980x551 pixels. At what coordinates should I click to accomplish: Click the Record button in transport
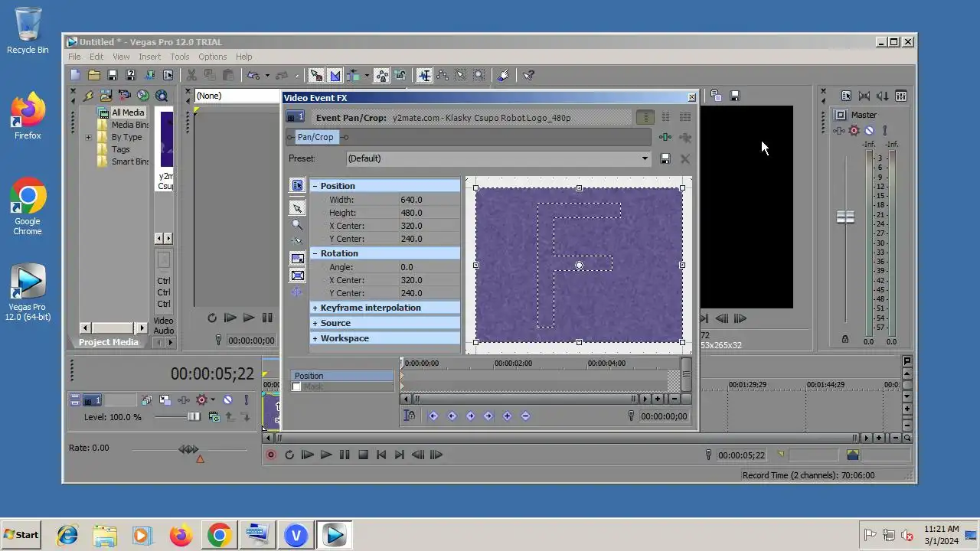click(271, 455)
